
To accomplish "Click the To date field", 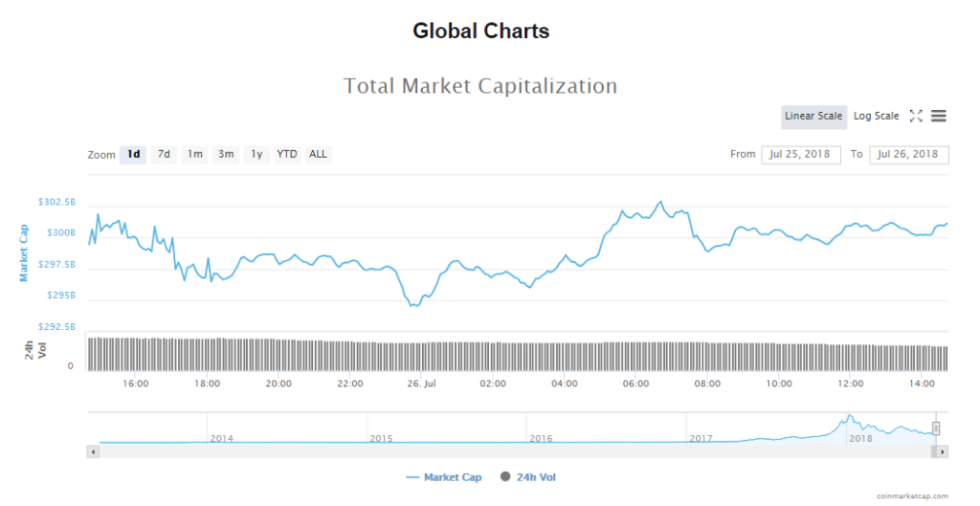I will pos(908,155).
